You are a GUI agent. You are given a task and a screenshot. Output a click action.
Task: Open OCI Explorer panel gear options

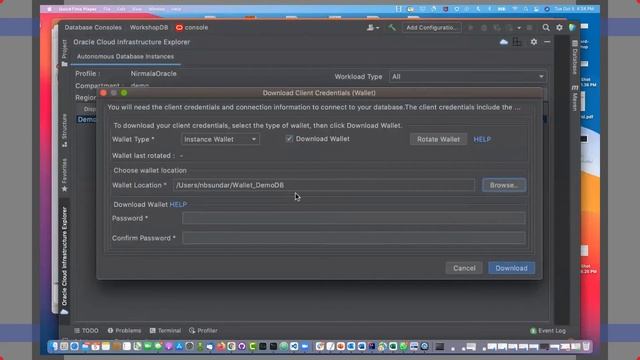(x=534, y=42)
